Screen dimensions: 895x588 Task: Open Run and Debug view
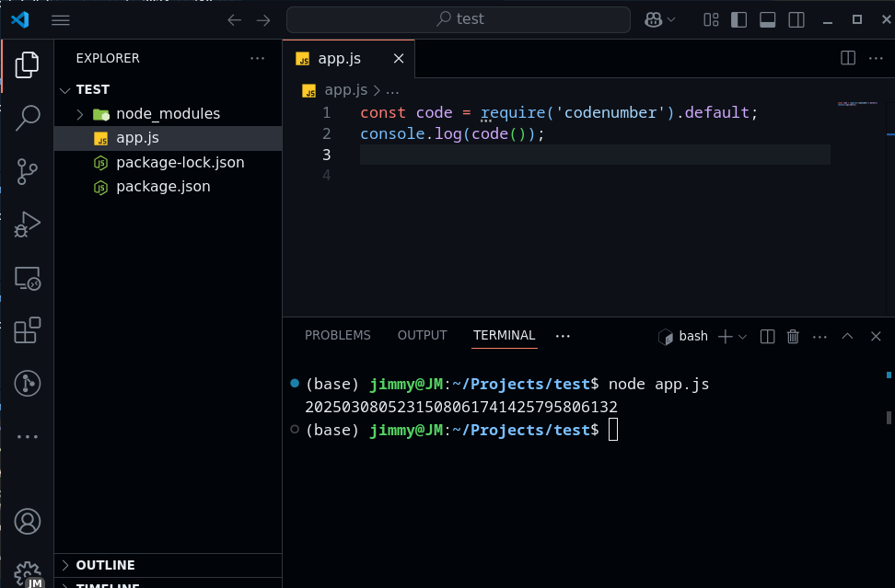[x=27, y=225]
